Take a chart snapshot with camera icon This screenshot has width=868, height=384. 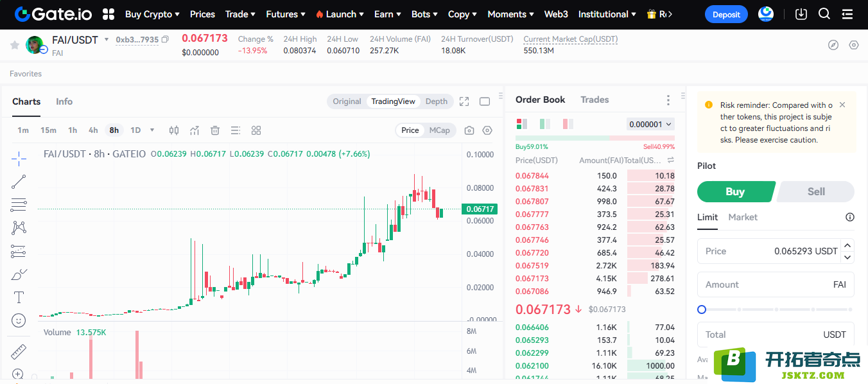469,130
